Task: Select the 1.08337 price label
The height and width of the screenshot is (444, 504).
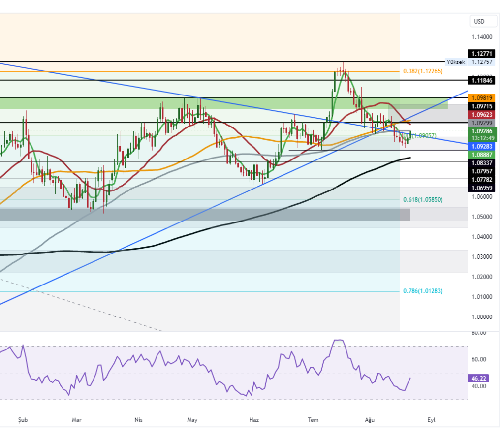Action: 481,163
